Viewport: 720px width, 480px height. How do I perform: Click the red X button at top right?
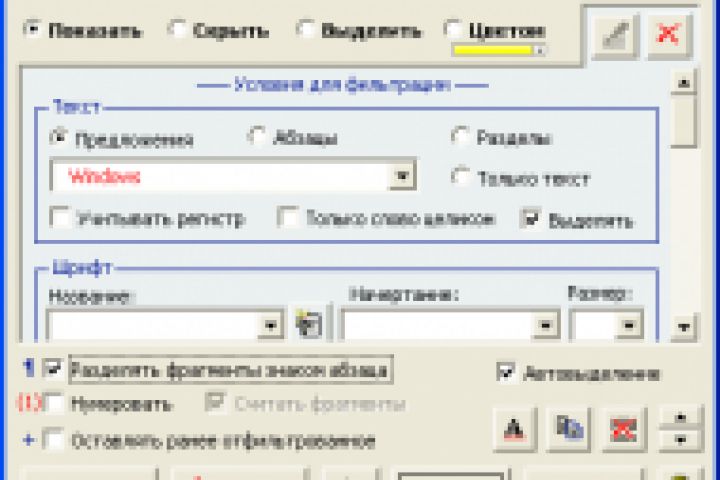point(669,35)
